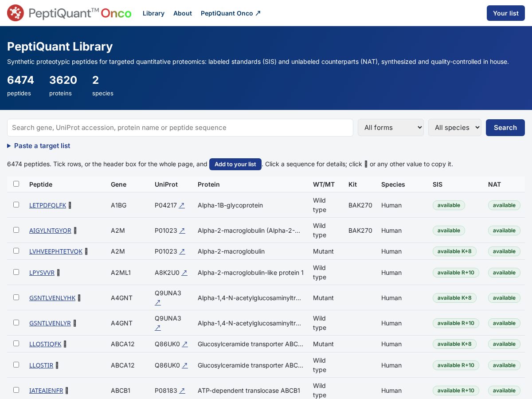Open UniProt arrow link for P08183
This screenshot has height=399, width=532.
click(x=182, y=391)
